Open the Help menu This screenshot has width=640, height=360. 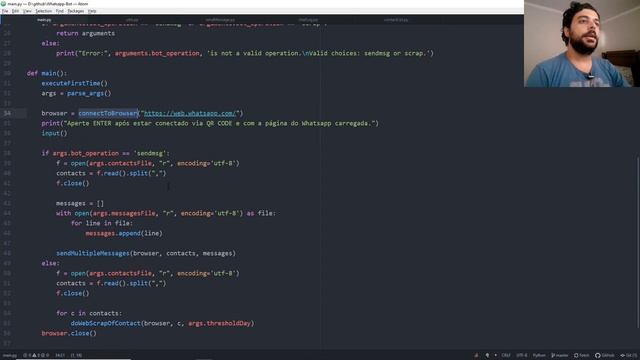[x=92, y=11]
